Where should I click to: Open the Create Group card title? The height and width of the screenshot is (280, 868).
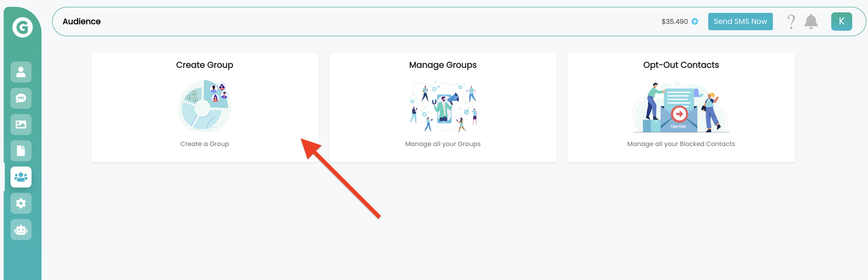click(x=205, y=65)
